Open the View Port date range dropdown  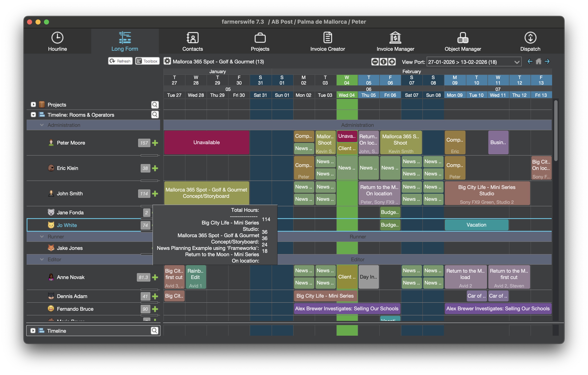pos(517,62)
